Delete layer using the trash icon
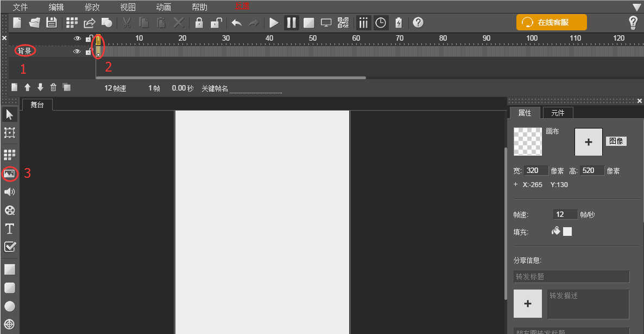 (x=53, y=87)
